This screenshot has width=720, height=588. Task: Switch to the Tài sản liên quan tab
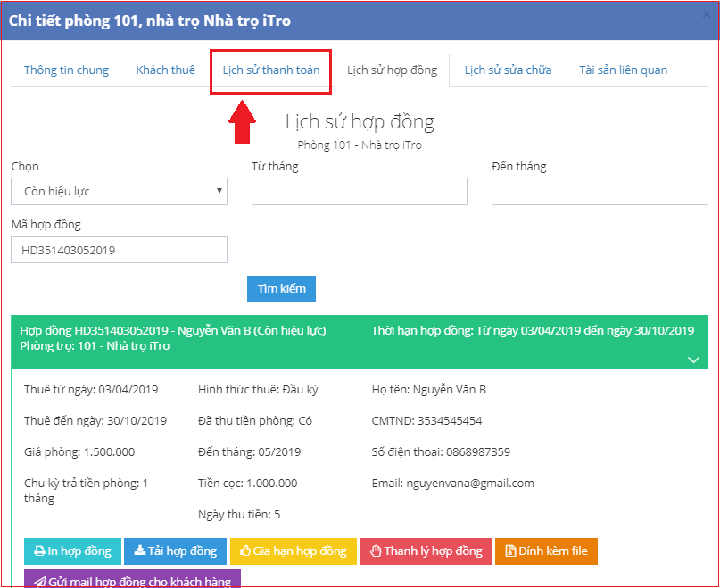(623, 70)
